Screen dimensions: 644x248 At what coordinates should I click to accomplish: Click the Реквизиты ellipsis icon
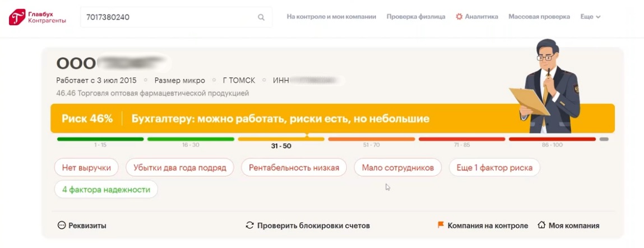click(x=62, y=226)
